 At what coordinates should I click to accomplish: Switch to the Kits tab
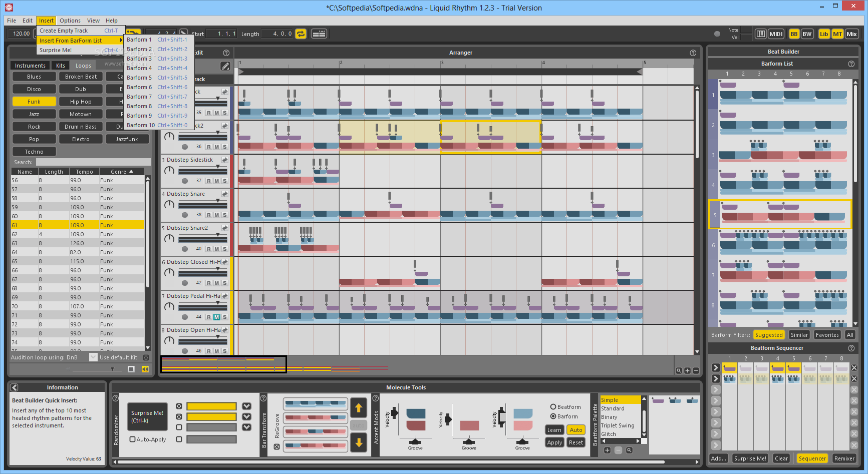click(x=61, y=66)
